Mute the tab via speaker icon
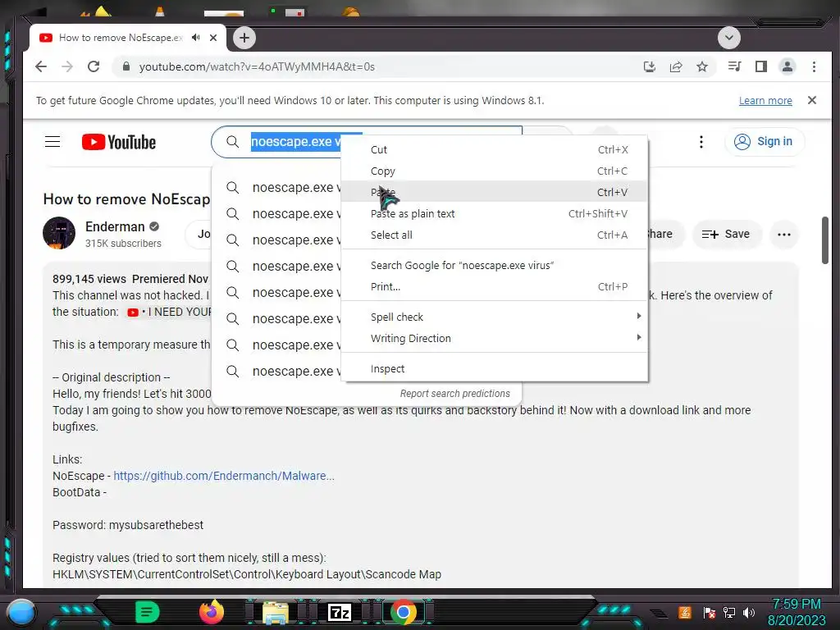The width and height of the screenshot is (840, 630). 196,38
